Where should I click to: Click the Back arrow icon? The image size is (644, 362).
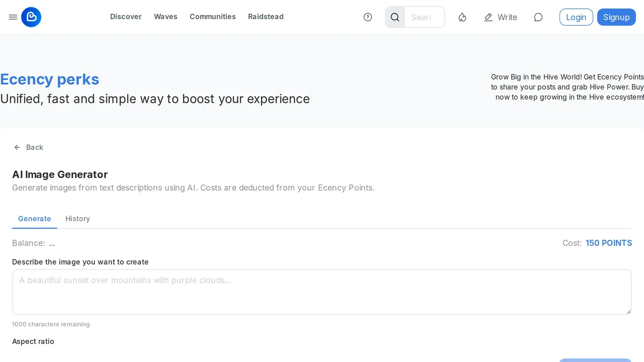[17, 147]
